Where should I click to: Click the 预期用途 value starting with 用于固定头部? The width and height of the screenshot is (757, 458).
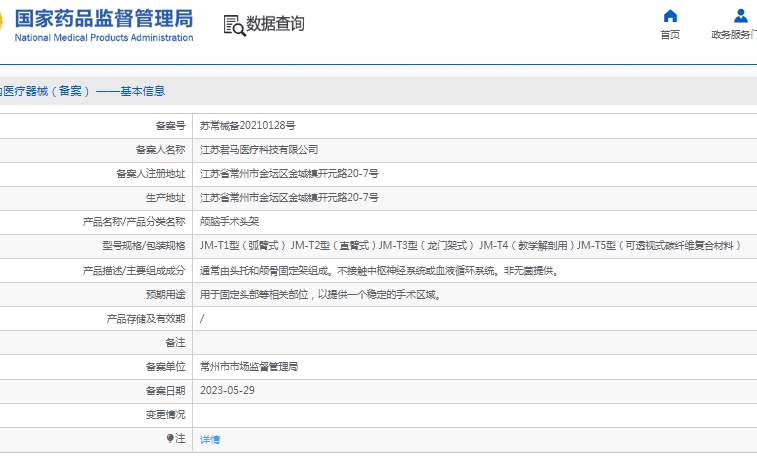point(321,294)
